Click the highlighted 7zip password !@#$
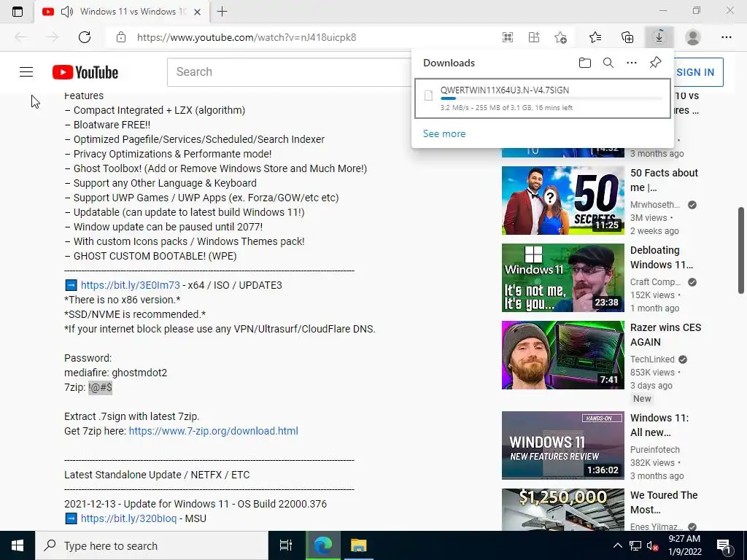 [x=100, y=388]
